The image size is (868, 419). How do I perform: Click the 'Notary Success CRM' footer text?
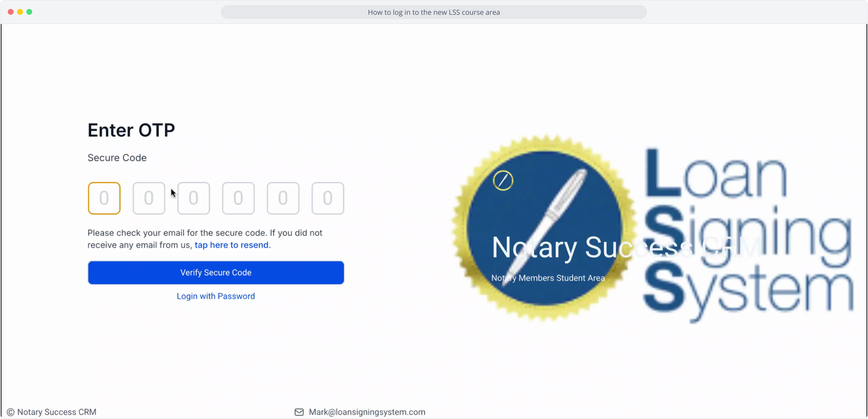pyautogui.click(x=57, y=412)
